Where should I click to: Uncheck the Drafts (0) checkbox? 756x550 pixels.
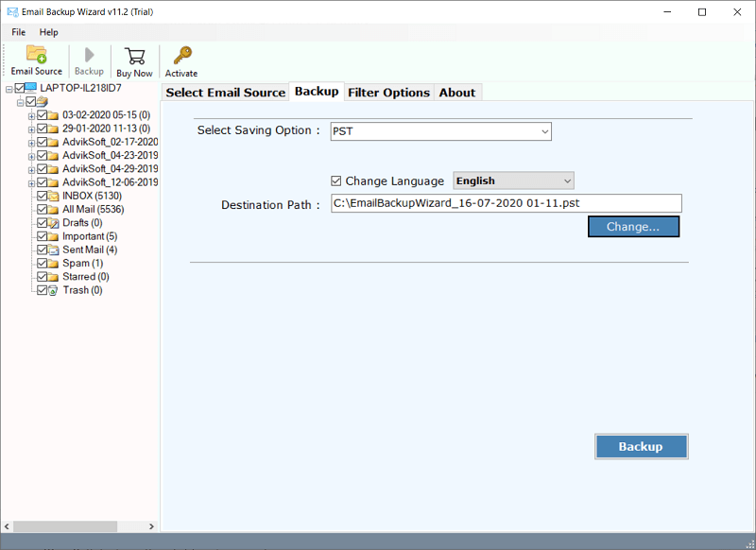click(42, 223)
